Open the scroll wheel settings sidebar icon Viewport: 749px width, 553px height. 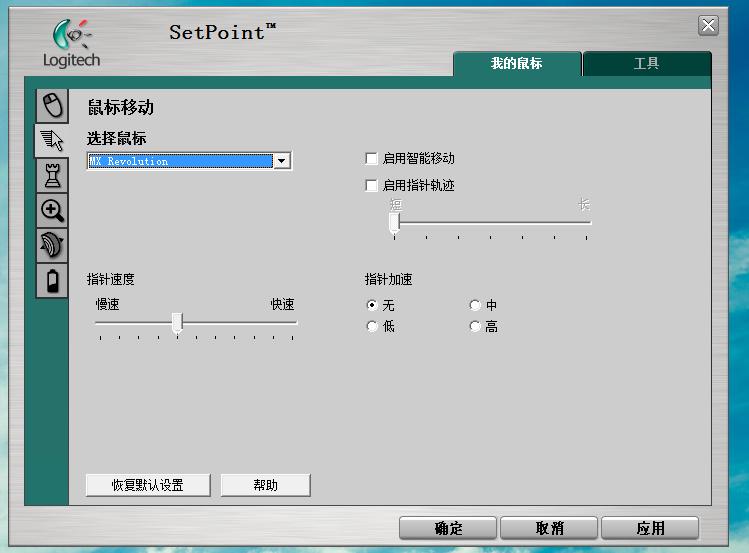click(52, 245)
